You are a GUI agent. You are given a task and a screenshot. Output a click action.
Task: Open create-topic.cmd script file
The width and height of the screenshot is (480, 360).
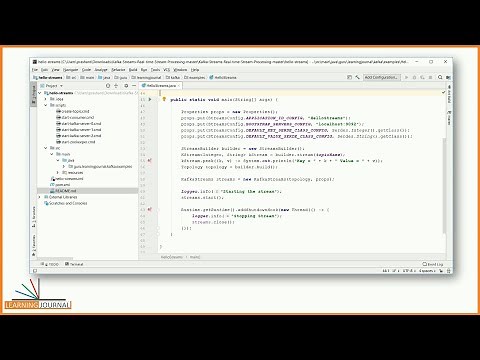coord(73,111)
